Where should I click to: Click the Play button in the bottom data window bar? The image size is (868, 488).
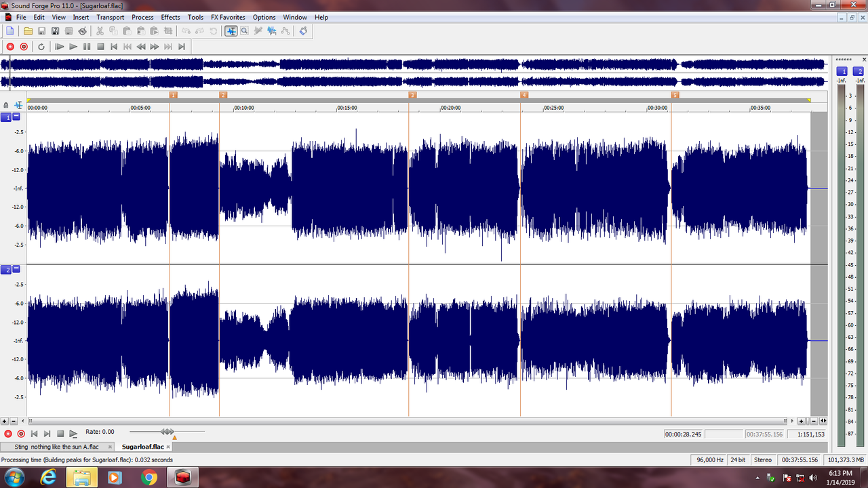(73, 433)
